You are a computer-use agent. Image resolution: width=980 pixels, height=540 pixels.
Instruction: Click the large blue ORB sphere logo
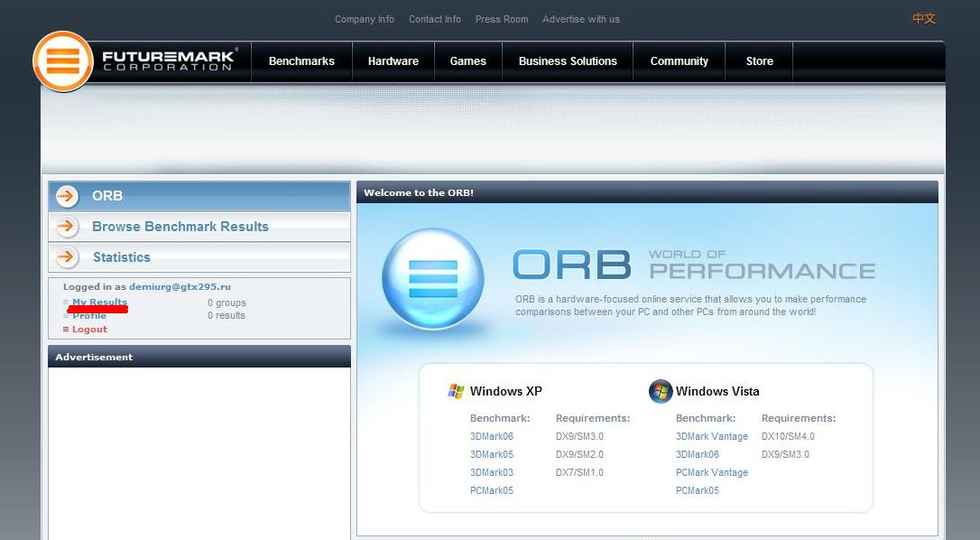click(x=433, y=279)
